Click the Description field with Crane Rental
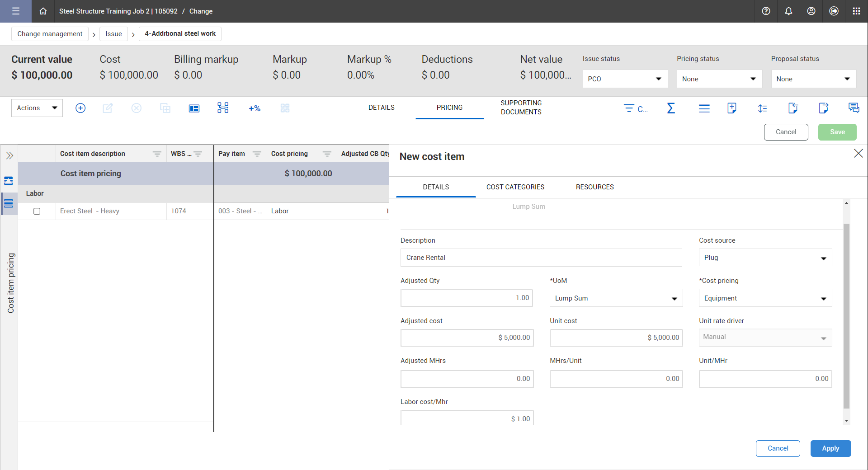This screenshot has height=470, width=868. pyautogui.click(x=541, y=258)
